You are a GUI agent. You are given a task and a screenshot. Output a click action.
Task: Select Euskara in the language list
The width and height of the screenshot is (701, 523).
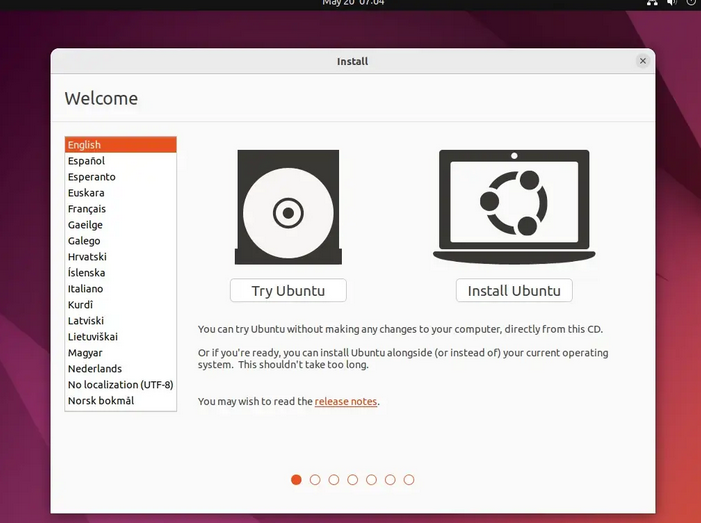[x=121, y=193]
